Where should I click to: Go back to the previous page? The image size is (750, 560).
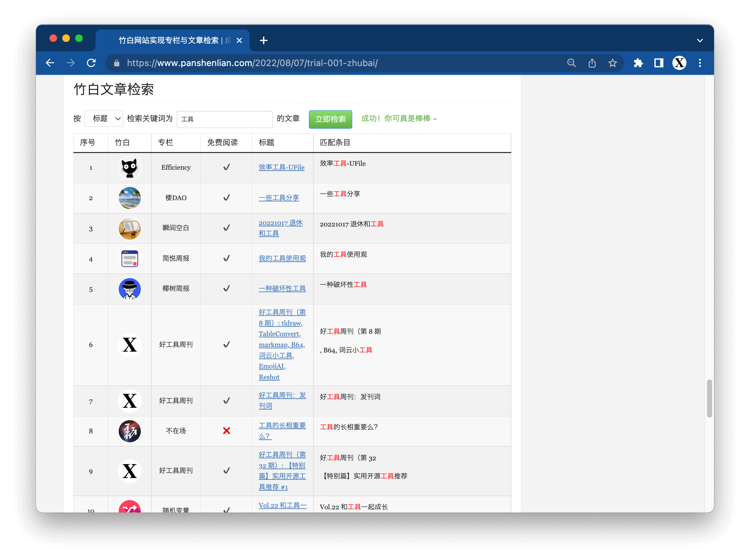coord(50,63)
